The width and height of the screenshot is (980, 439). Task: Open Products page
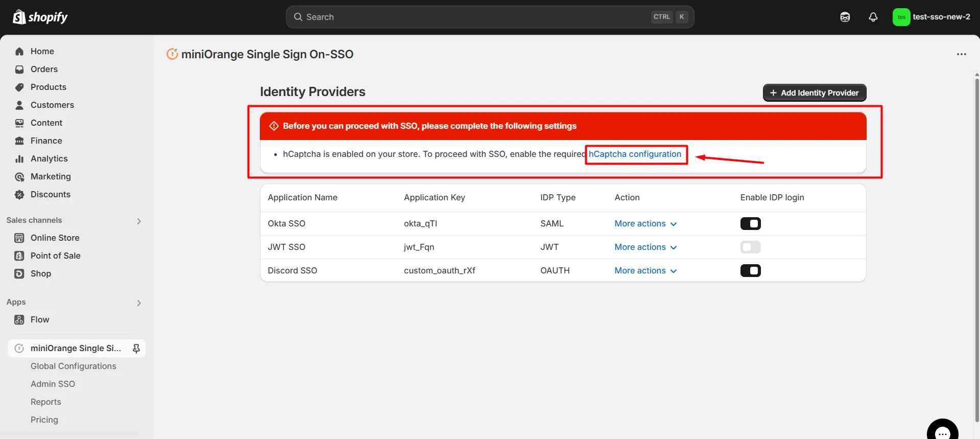(49, 87)
